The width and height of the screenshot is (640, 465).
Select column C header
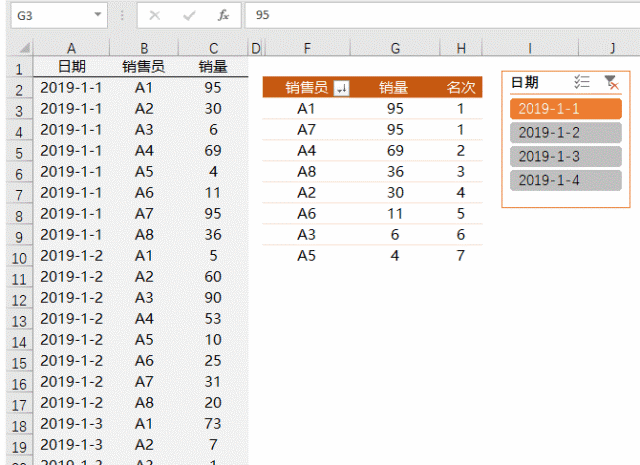[x=213, y=48]
